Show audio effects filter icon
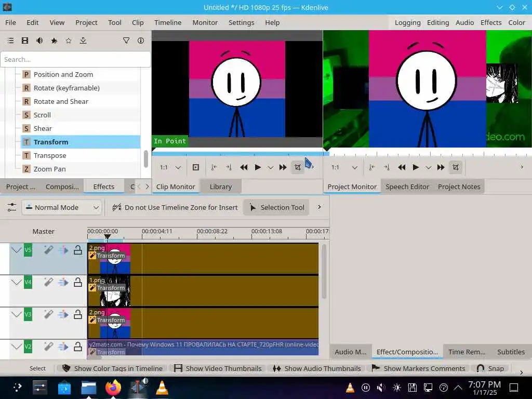Image resolution: width=532 pixels, height=399 pixels. click(39, 41)
